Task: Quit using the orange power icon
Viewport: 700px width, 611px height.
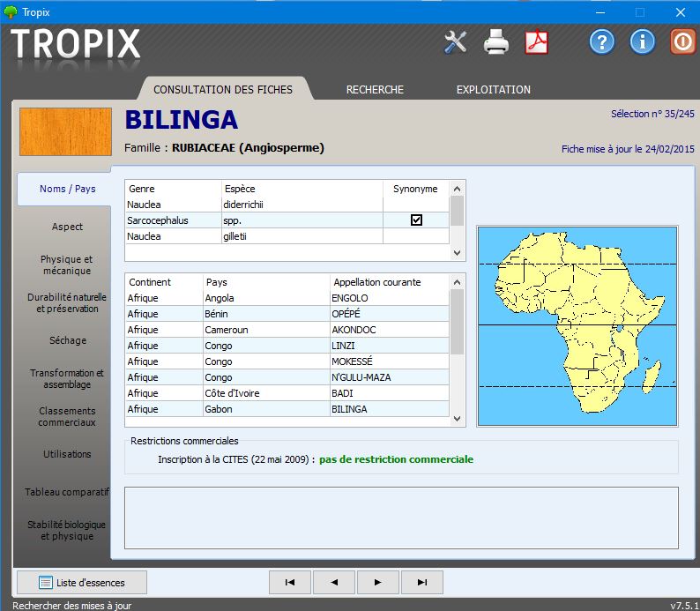Action: [x=683, y=42]
